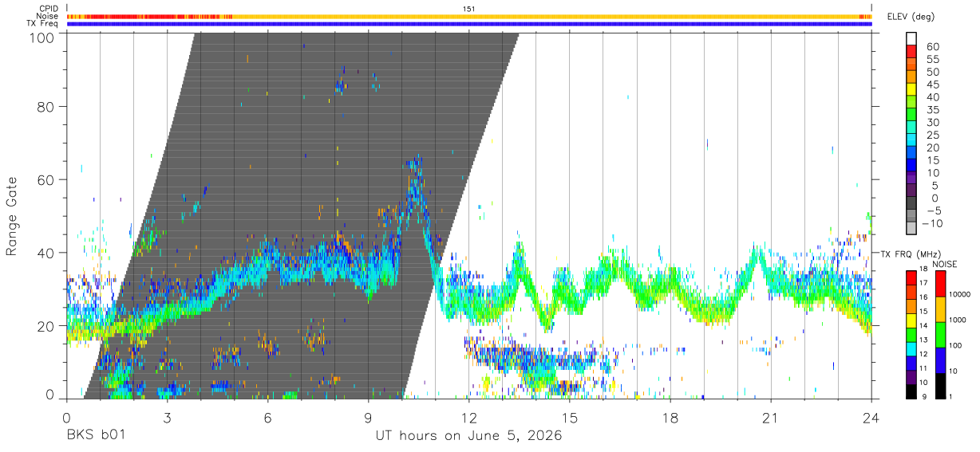
Task: Click the TX Freq row label
Action: pyautogui.click(x=43, y=24)
